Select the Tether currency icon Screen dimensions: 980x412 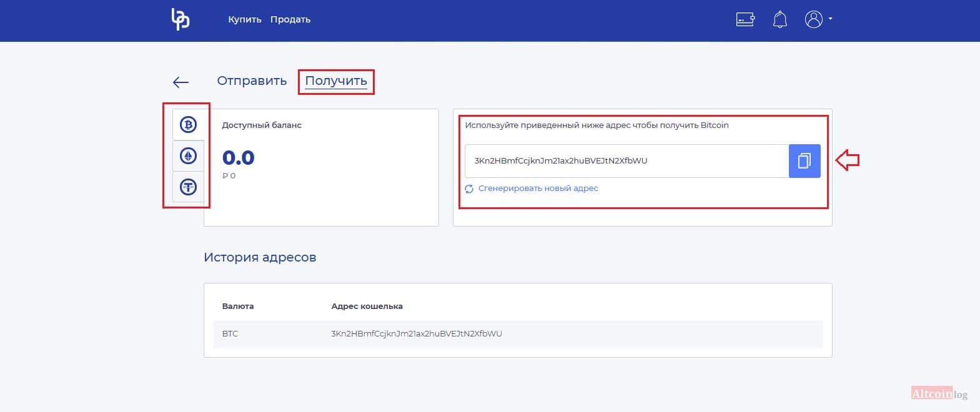point(188,187)
